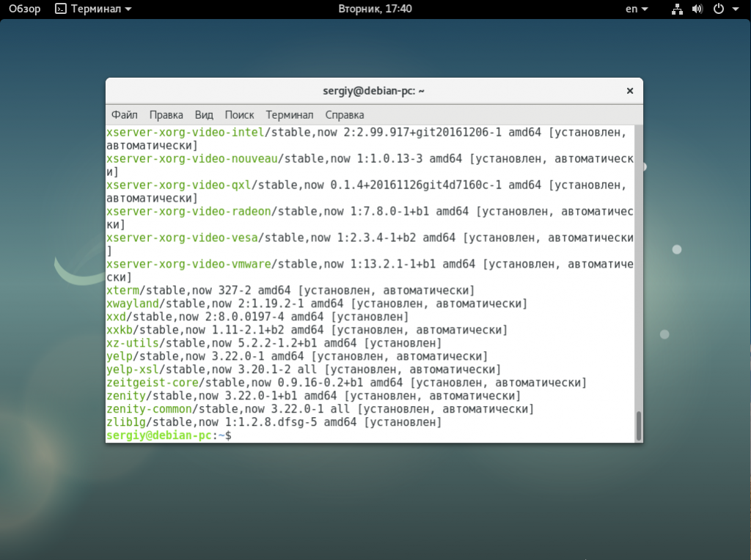Screen dimensions: 751x560
Task: Open the en keyboard layout dropdown
Action: (636, 9)
